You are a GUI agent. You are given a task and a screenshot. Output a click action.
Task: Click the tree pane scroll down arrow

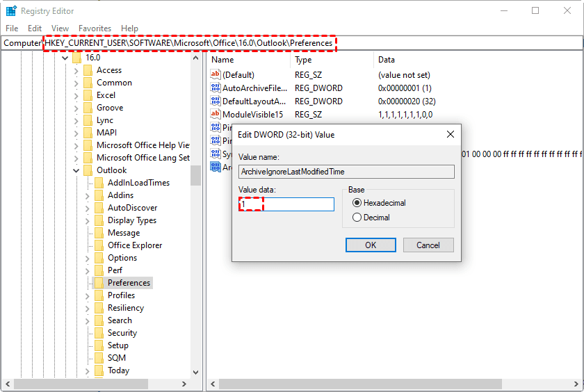(x=196, y=372)
